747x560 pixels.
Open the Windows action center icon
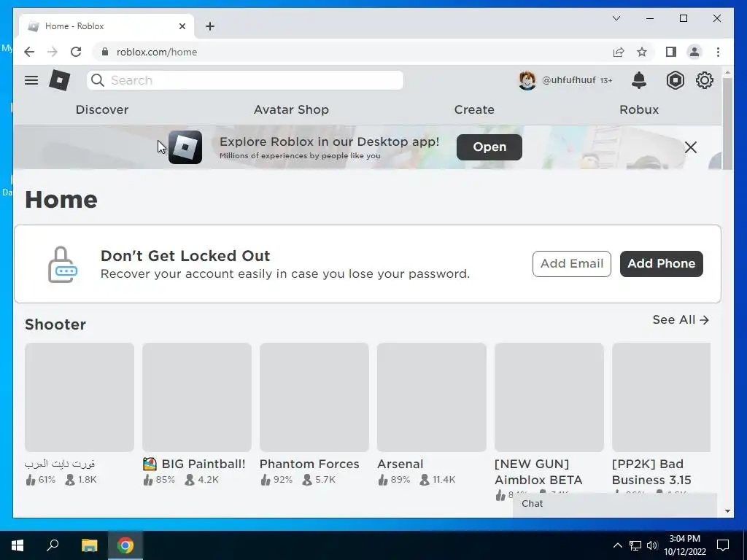[723, 545]
